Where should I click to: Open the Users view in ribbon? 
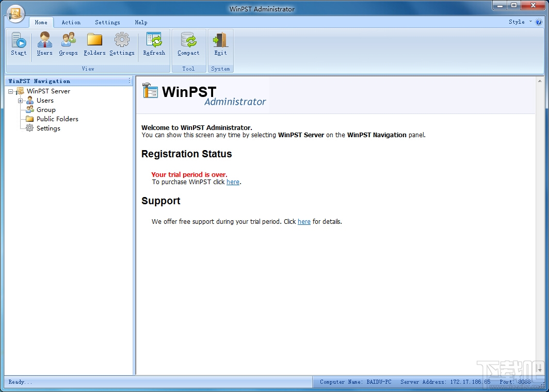coord(44,44)
